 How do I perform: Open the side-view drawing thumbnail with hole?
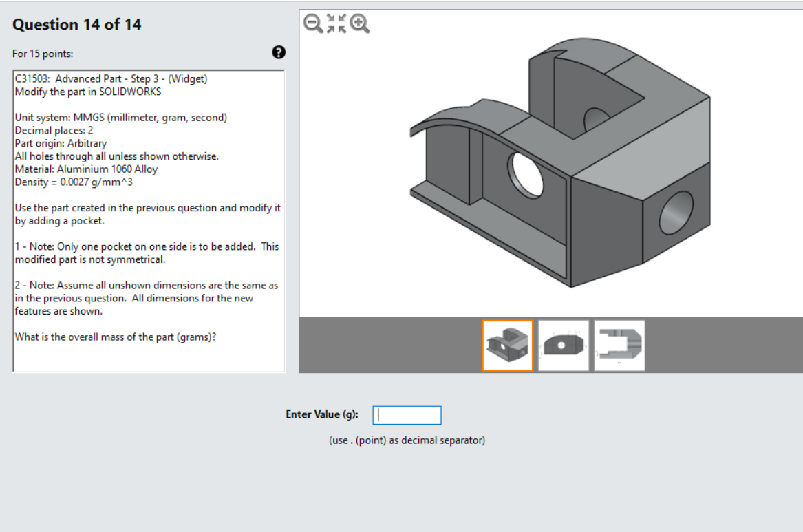[x=564, y=345]
